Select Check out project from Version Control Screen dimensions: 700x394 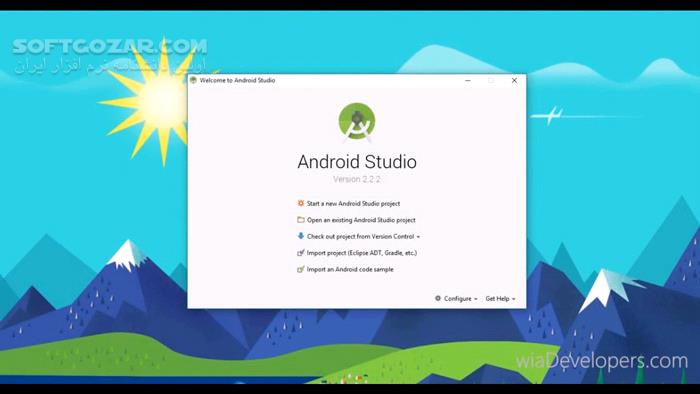click(x=361, y=236)
